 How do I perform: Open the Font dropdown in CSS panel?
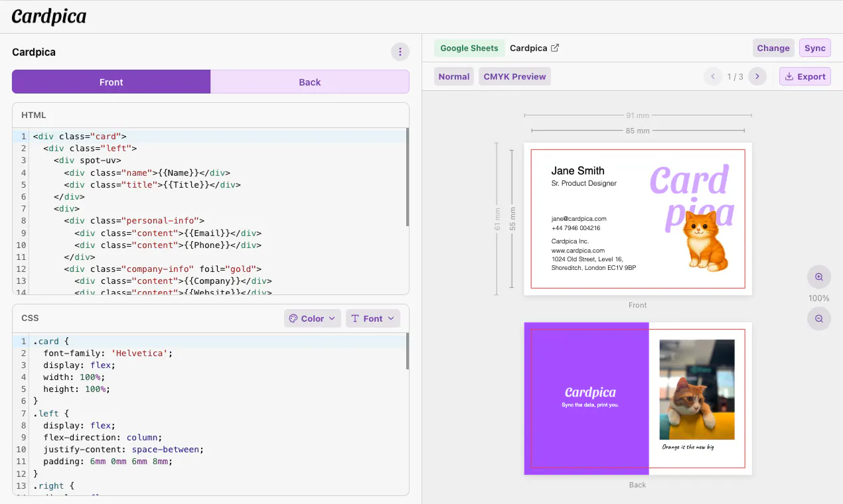pos(373,318)
